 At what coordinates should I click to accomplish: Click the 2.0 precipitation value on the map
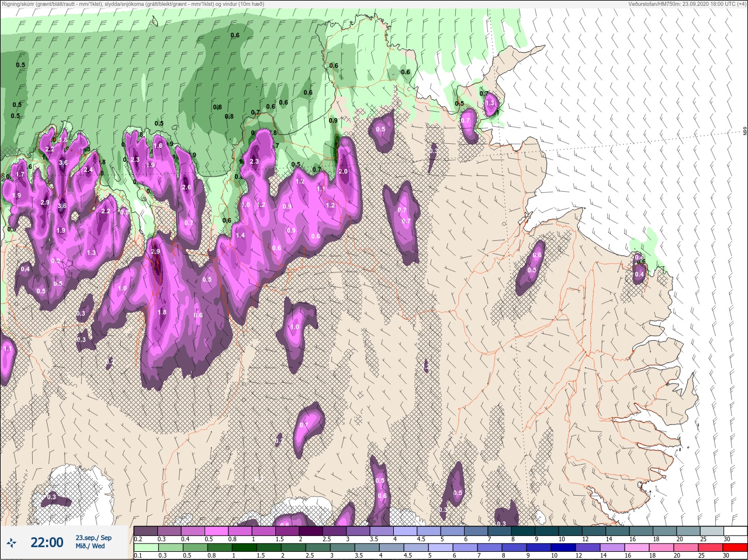343,172
